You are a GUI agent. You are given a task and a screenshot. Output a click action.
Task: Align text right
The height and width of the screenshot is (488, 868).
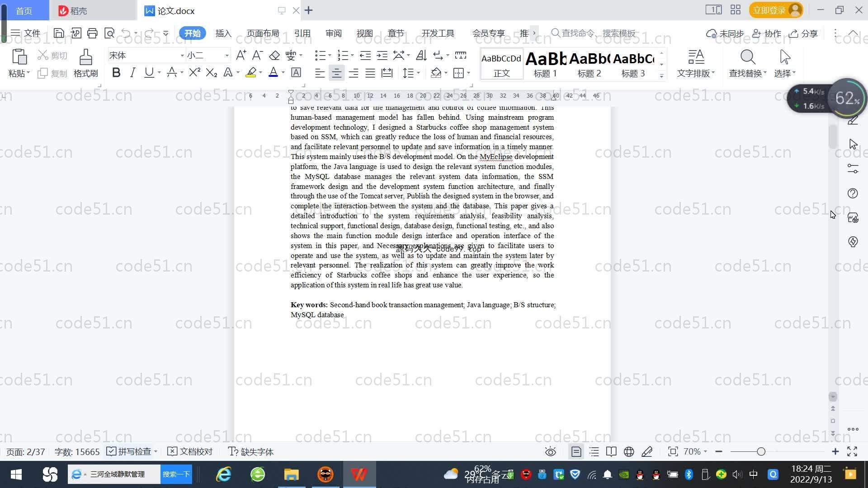click(354, 73)
